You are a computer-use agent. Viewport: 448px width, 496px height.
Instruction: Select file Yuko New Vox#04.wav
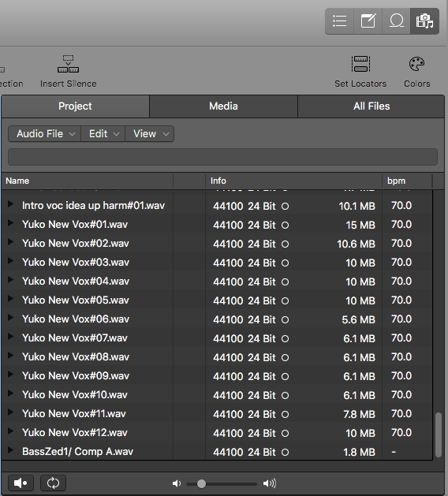tap(76, 282)
